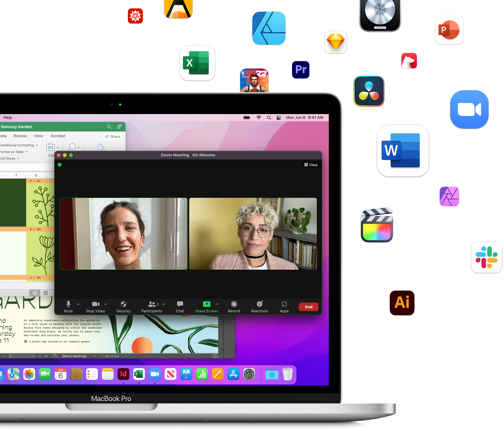Click the Spotlight search icon in menu bar

tap(269, 118)
